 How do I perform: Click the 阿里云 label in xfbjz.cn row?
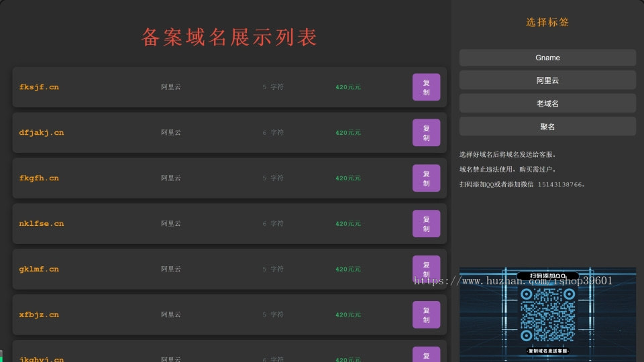click(171, 315)
